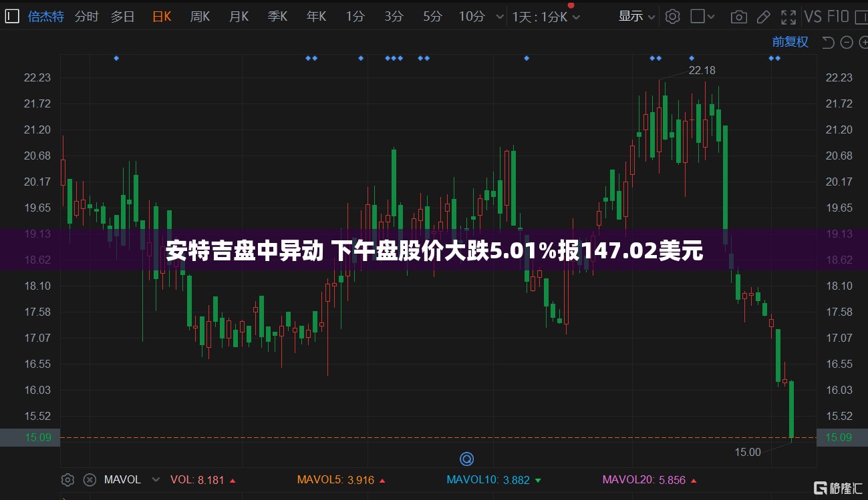The image size is (868, 500).
Task: Toggle the side panel icon beside 倍杰特
Action: click(x=12, y=16)
